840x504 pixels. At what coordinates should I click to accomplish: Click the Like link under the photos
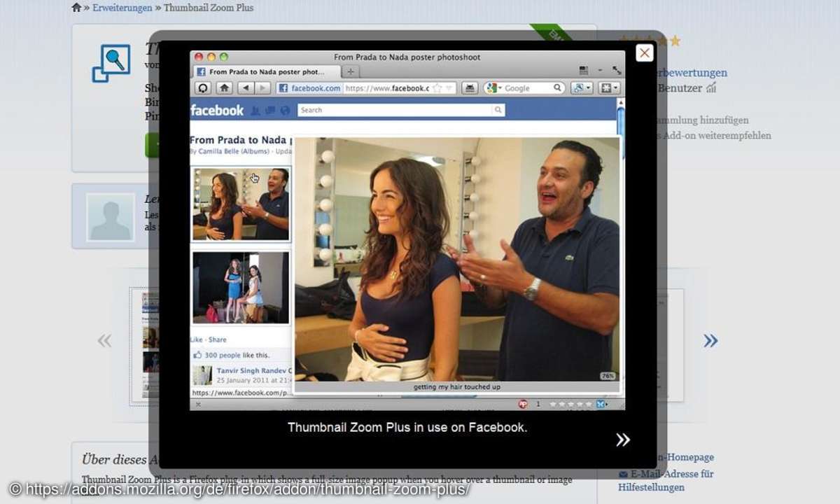coord(197,339)
